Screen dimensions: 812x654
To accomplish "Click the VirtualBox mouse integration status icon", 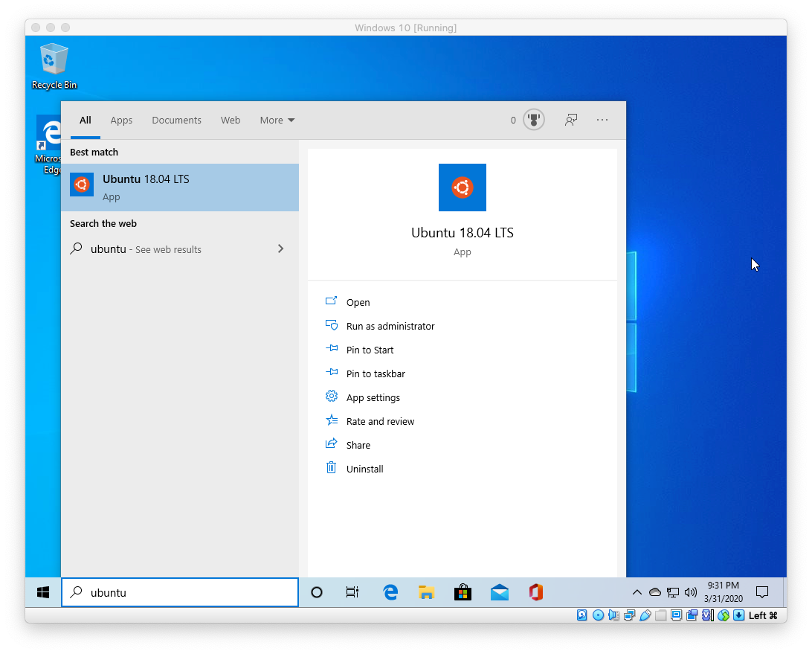I will pos(724,615).
